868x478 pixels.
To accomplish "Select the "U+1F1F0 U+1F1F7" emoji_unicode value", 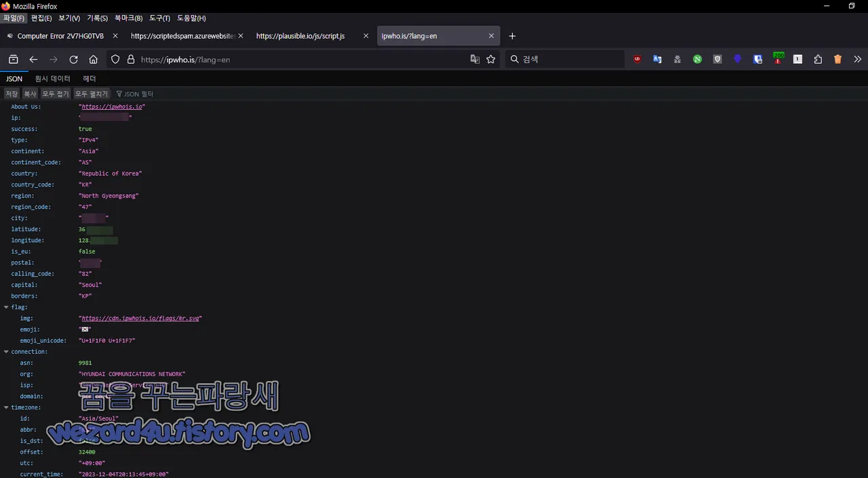I will tap(106, 340).
